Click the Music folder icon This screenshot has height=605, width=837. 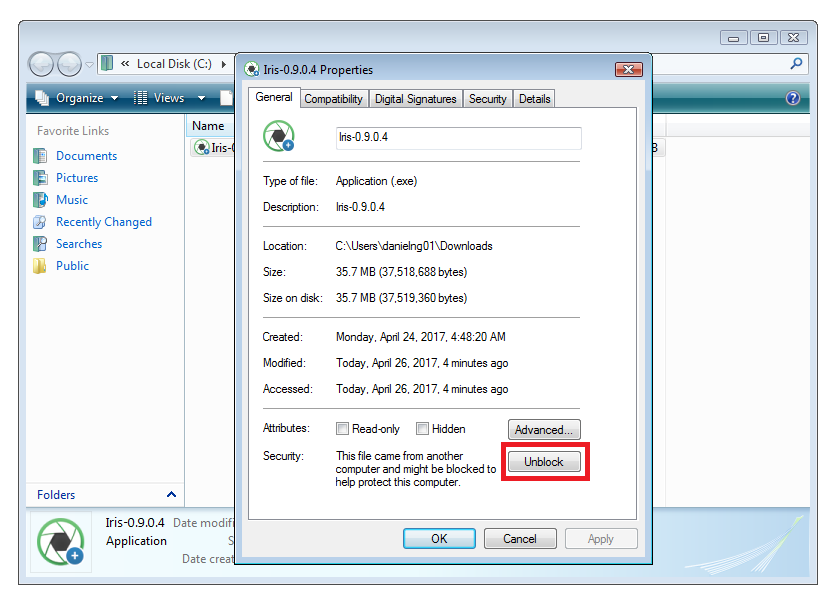click(41, 200)
